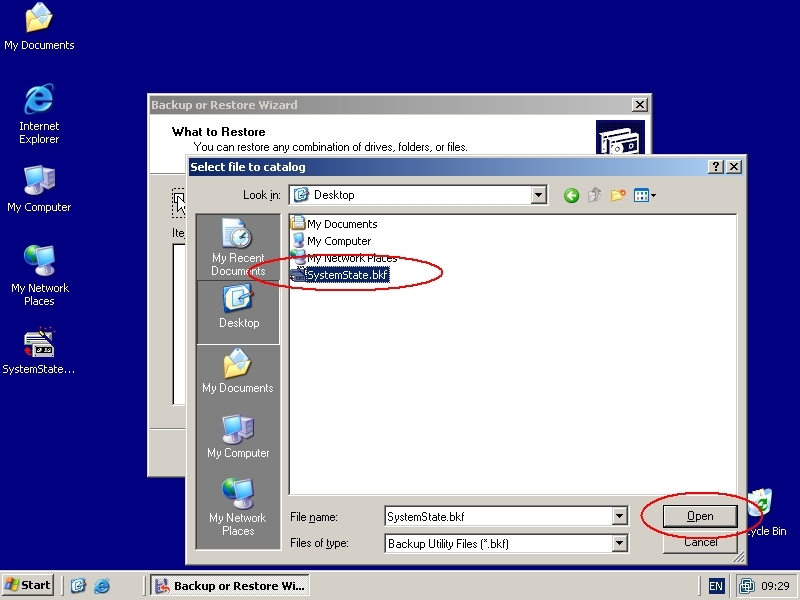Go back to last folder visited
800x600 pixels.
[571, 195]
